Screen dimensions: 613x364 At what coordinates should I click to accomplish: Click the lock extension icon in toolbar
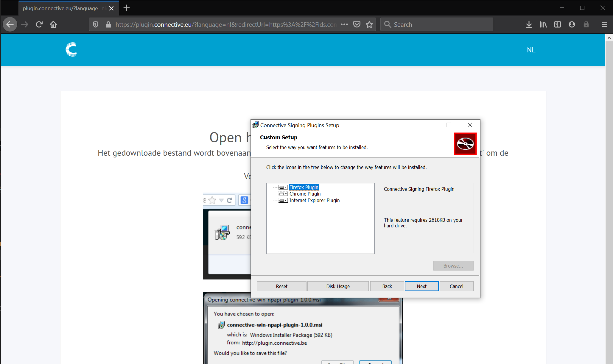pos(586,24)
